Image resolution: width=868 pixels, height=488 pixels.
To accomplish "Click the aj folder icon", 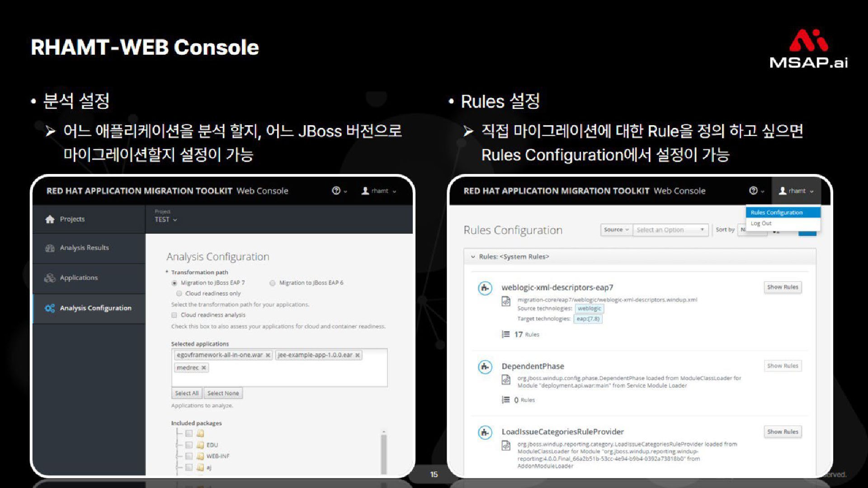I will [200, 467].
